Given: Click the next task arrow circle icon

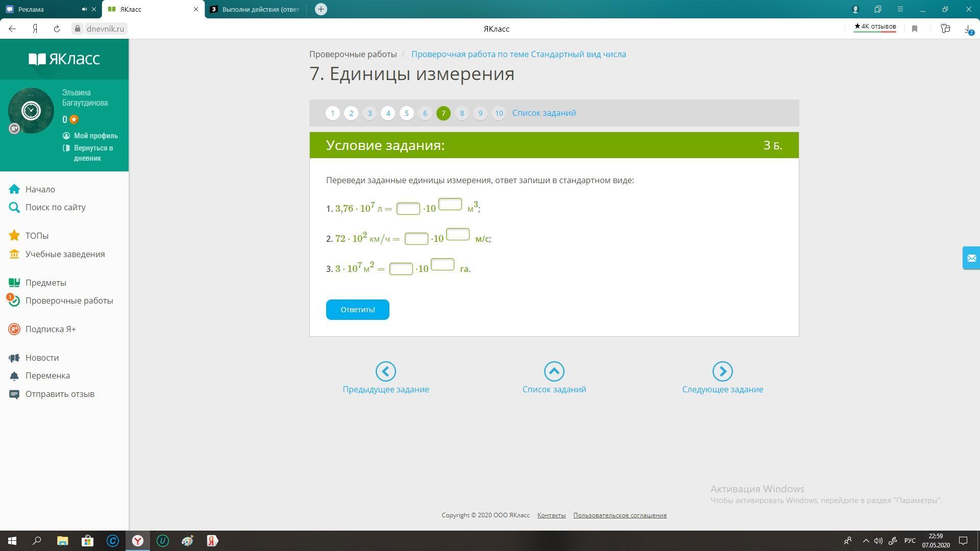Looking at the screenshot, I should tap(722, 371).
